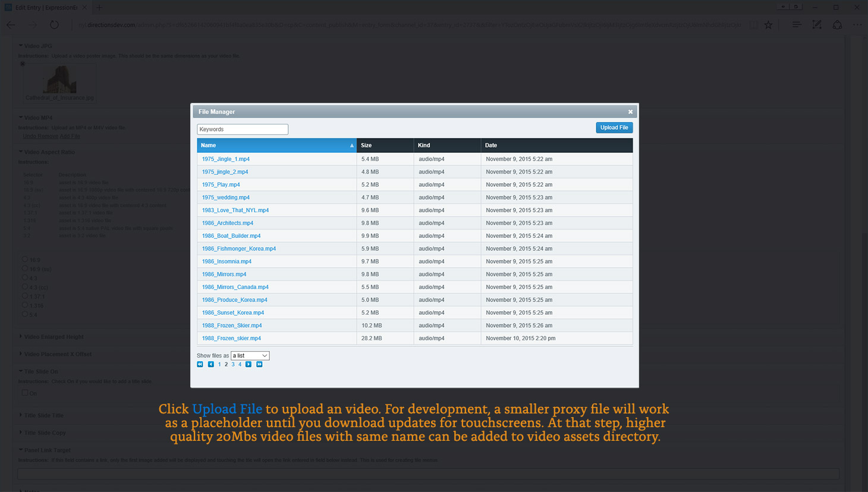Sort by Name column ascending arrow
Image resolution: width=868 pixels, height=492 pixels.
(x=351, y=146)
